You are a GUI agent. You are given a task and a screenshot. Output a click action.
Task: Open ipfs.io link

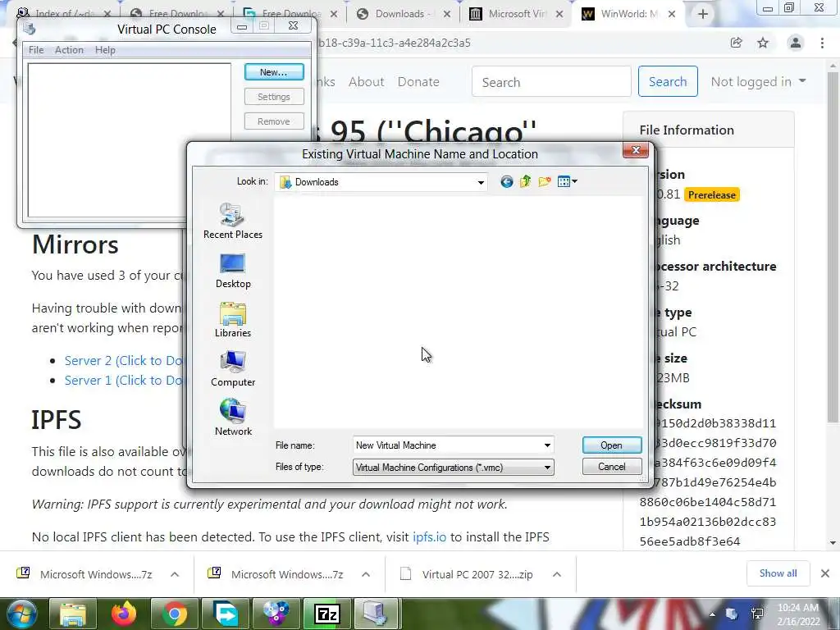point(429,536)
